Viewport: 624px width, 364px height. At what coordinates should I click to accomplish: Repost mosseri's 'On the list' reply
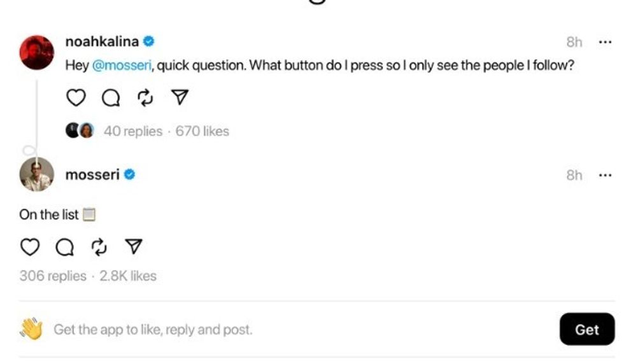click(99, 247)
